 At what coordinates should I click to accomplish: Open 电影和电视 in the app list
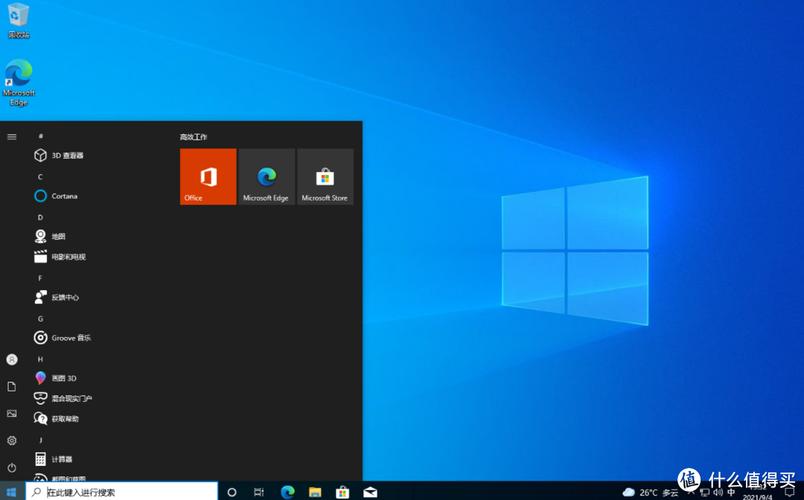[68, 257]
